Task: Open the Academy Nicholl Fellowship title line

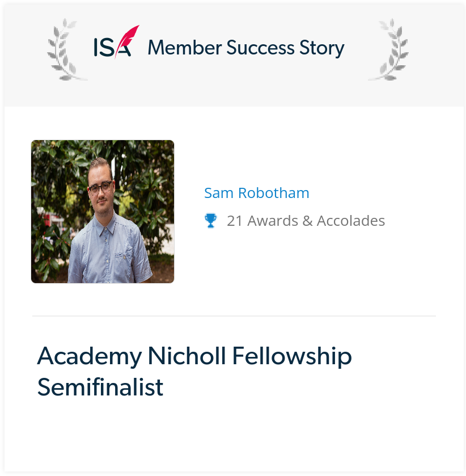Action: click(194, 356)
